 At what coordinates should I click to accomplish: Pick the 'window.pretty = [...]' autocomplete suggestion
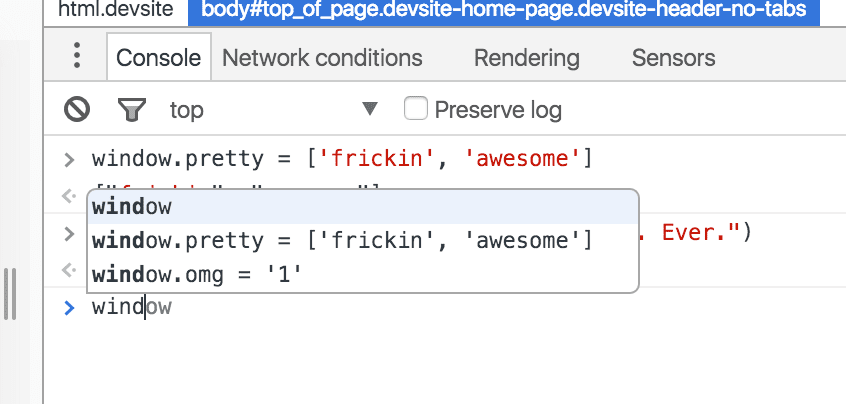click(x=342, y=241)
